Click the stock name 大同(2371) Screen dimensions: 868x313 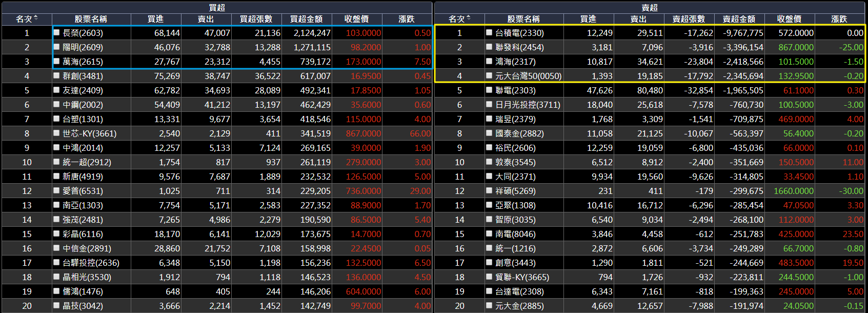tap(515, 177)
